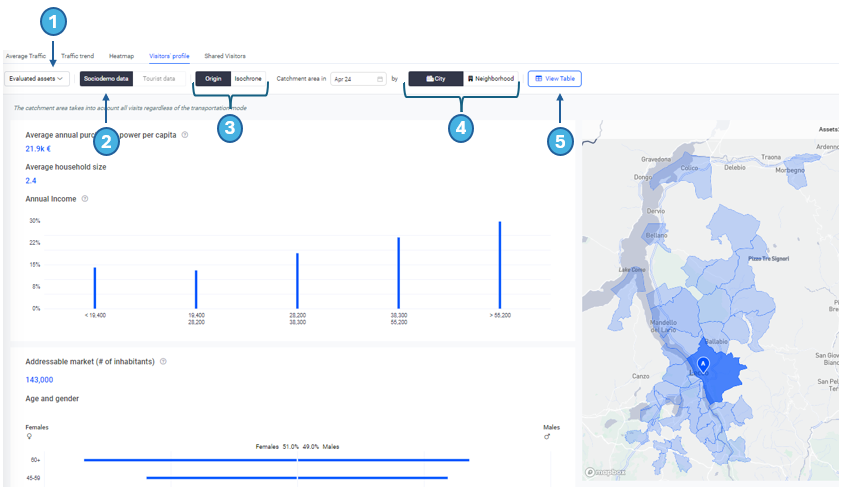Toggle catchment grouping to Neighborhood
The image size is (841, 487).
[491, 78]
